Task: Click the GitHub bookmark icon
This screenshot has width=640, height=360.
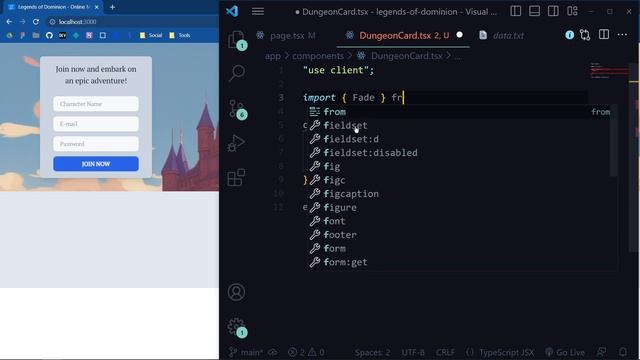Action: pos(49,36)
